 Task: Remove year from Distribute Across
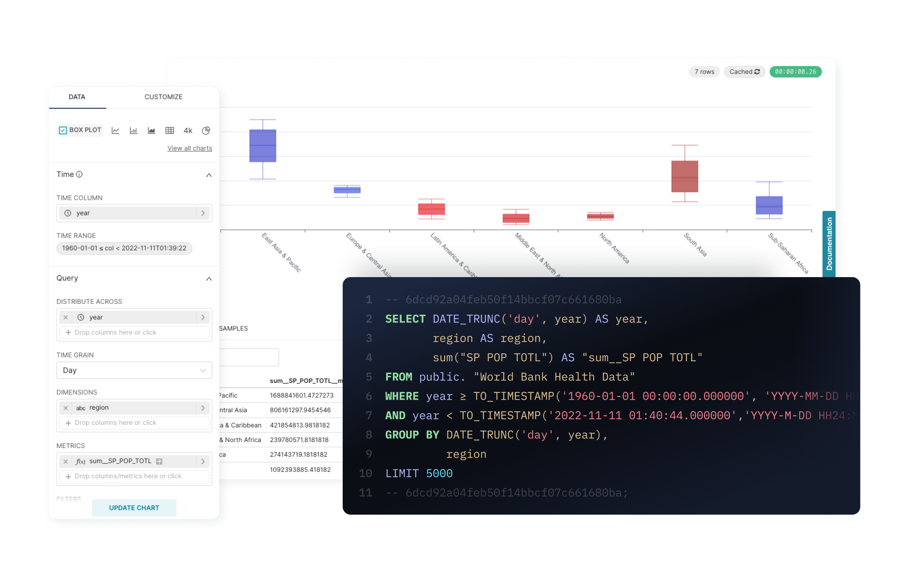pyautogui.click(x=66, y=317)
